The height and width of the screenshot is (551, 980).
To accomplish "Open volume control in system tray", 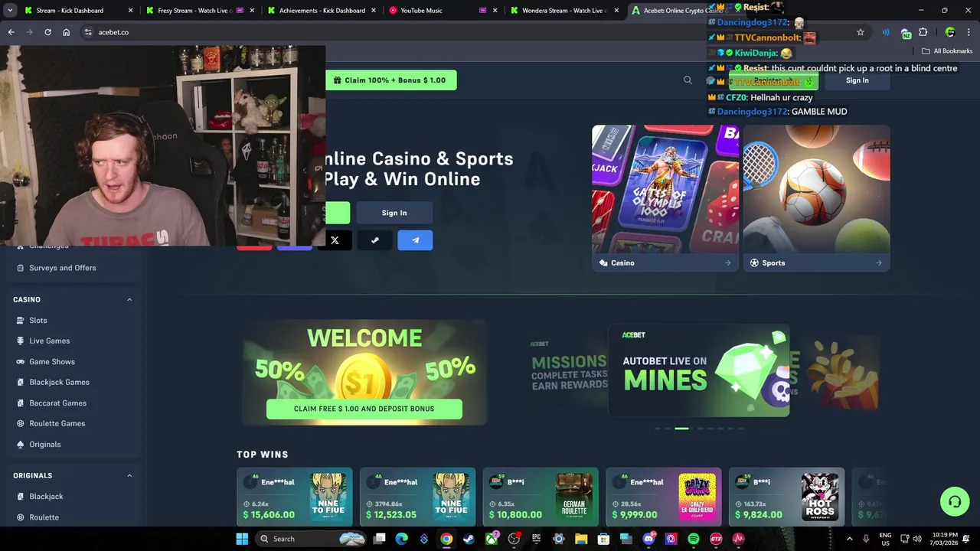I will 917,539.
